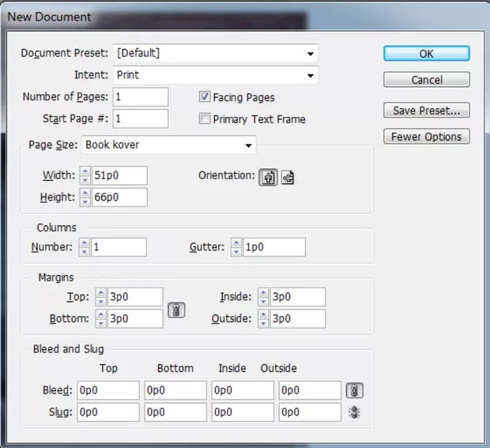Click Fewer Options button

pos(427,137)
